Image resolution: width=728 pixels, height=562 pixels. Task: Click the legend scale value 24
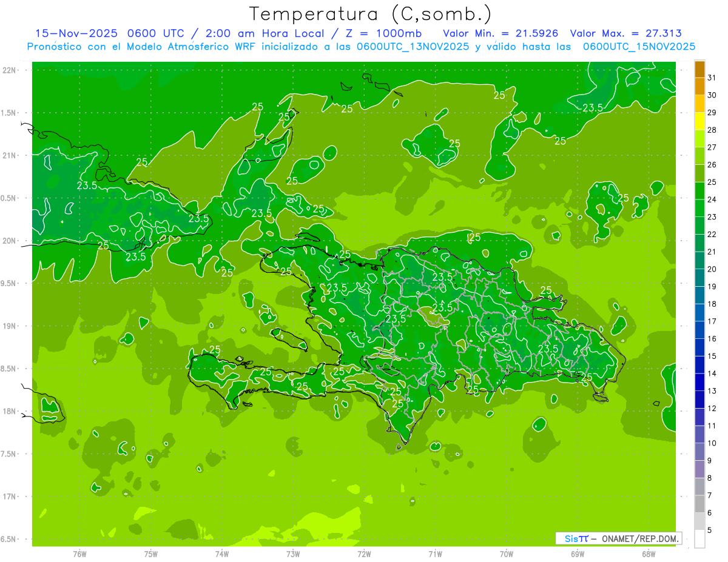coord(712,199)
